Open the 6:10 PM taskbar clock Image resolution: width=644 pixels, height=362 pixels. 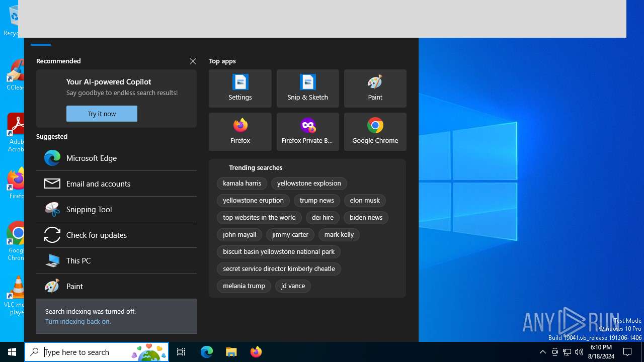601,352
